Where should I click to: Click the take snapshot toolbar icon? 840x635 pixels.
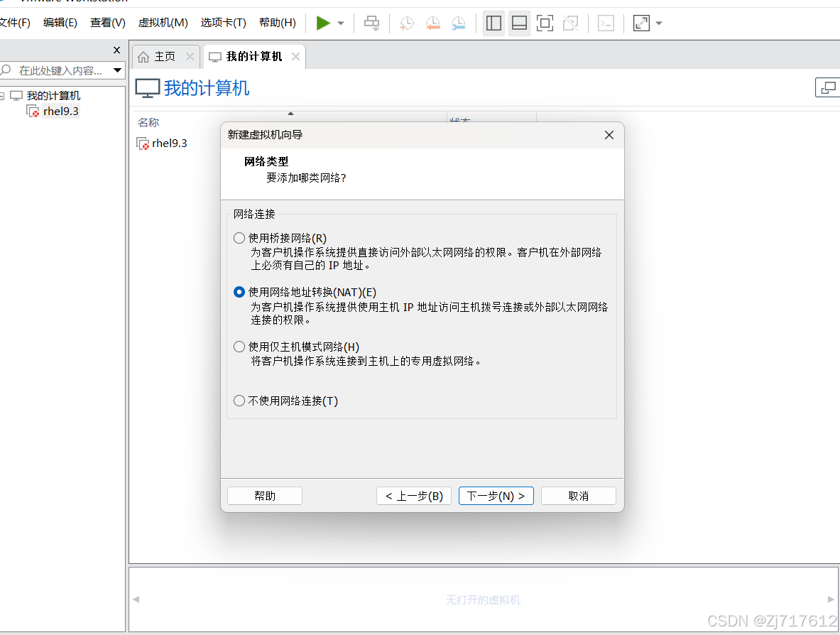[407, 23]
